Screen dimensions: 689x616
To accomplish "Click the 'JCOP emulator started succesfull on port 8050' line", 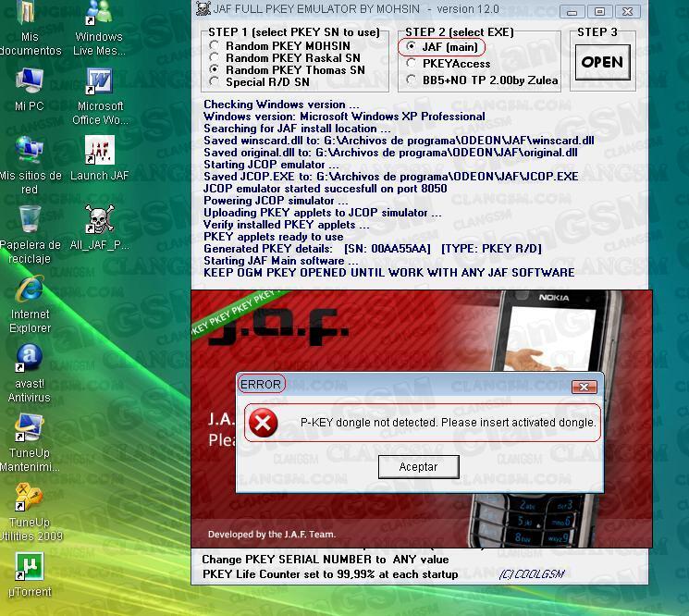I will tap(326, 189).
